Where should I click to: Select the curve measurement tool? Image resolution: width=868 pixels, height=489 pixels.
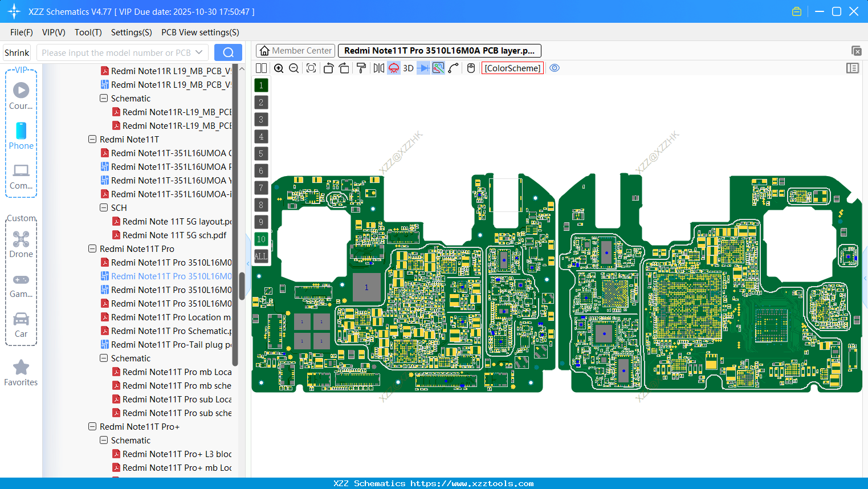(x=453, y=68)
